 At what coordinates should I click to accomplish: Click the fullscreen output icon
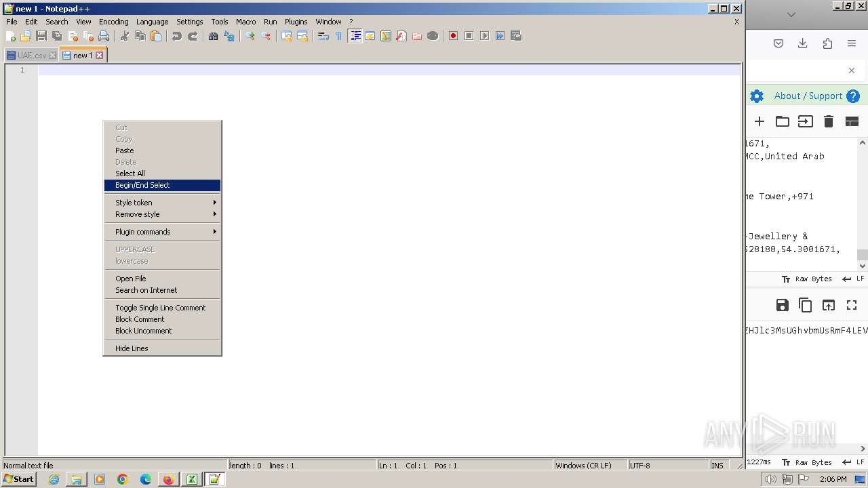(852, 305)
